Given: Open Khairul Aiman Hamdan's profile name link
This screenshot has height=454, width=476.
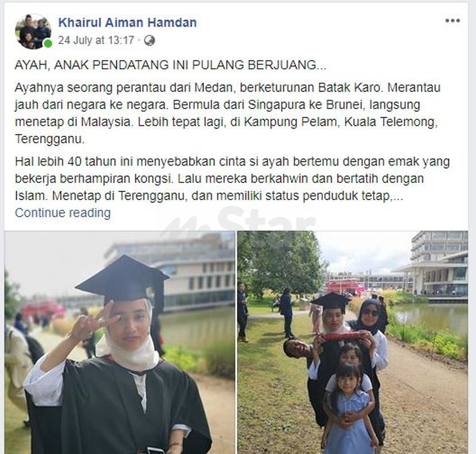Looking at the screenshot, I should click(x=127, y=22).
